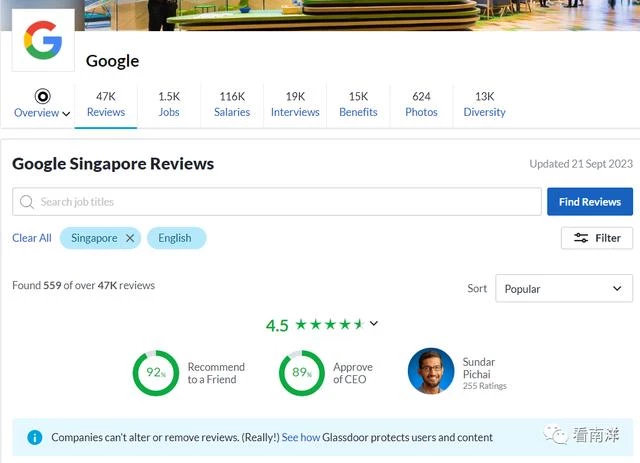Click the Found 559 reviews text
This screenshot has height=463, width=640.
click(x=84, y=285)
